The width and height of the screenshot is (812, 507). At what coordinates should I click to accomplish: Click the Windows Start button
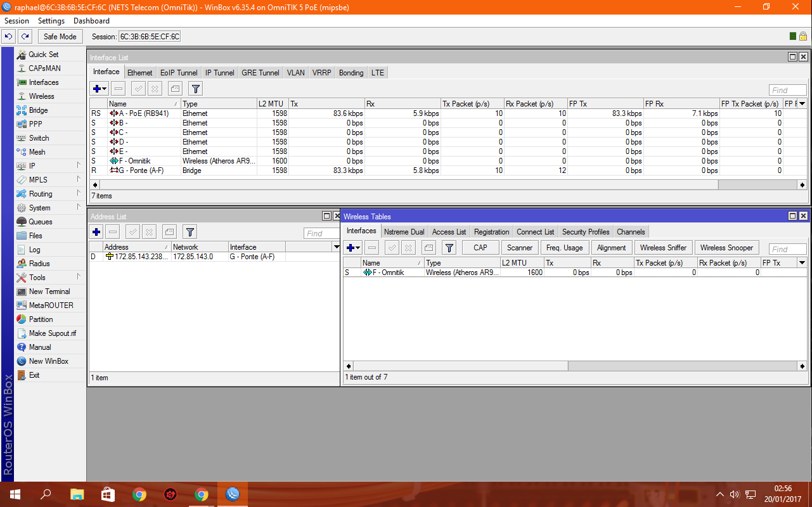pyautogui.click(x=15, y=494)
